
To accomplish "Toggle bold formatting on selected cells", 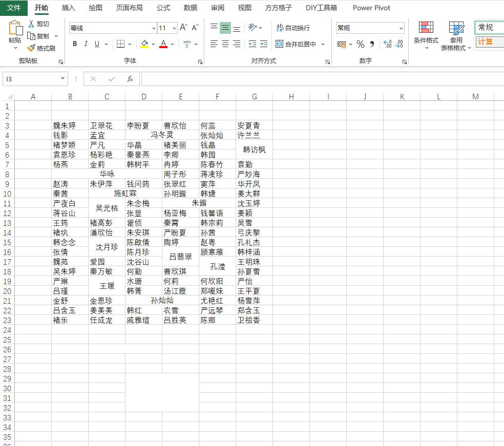I will [x=74, y=44].
